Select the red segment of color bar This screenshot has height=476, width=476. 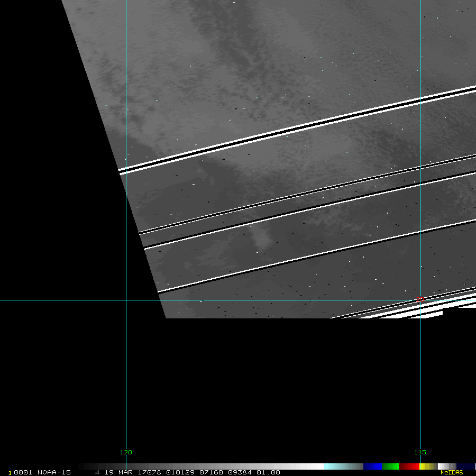[x=409, y=466]
